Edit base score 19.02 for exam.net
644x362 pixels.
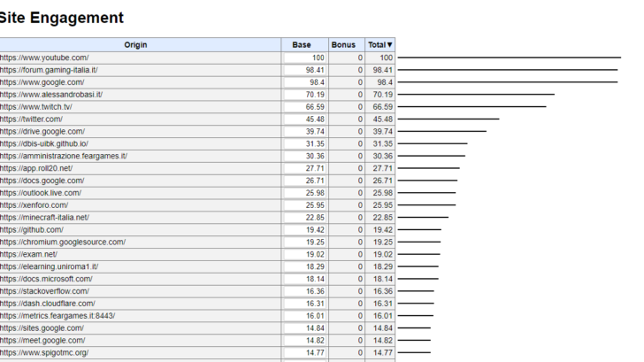click(x=304, y=254)
